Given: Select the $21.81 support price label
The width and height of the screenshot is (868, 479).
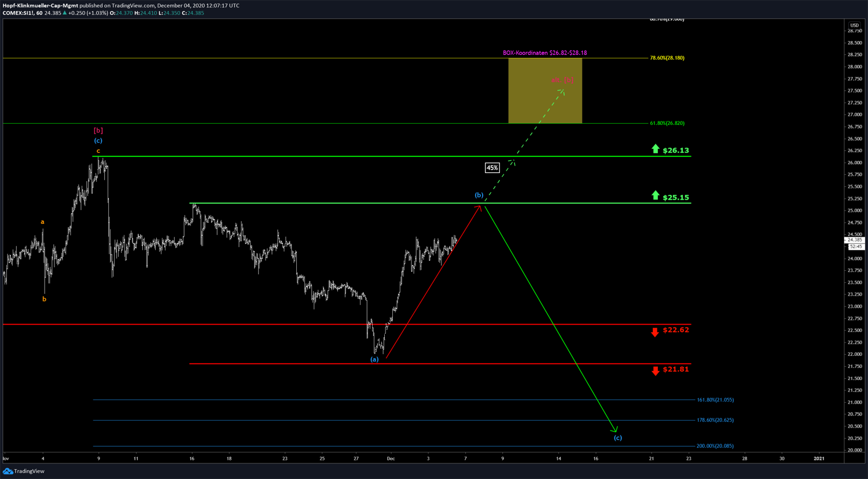Looking at the screenshot, I should pyautogui.click(x=676, y=369).
